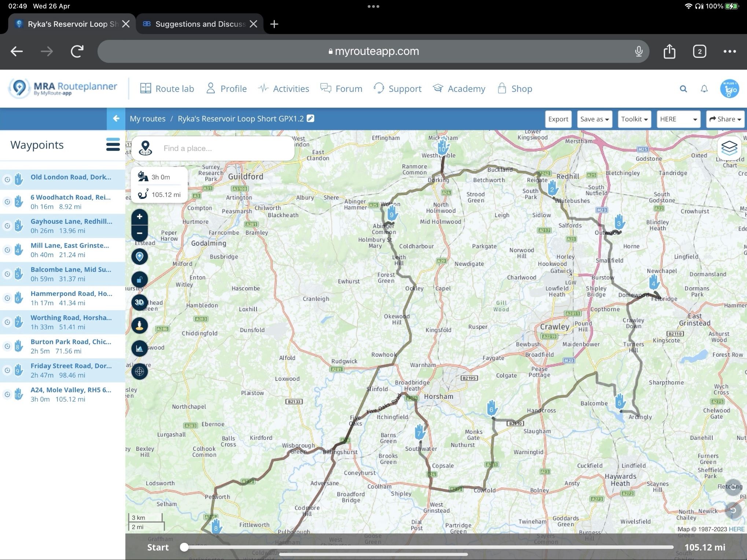Click clock icon beside Old London Road waypoint
The width and height of the screenshot is (747, 560).
point(7,179)
